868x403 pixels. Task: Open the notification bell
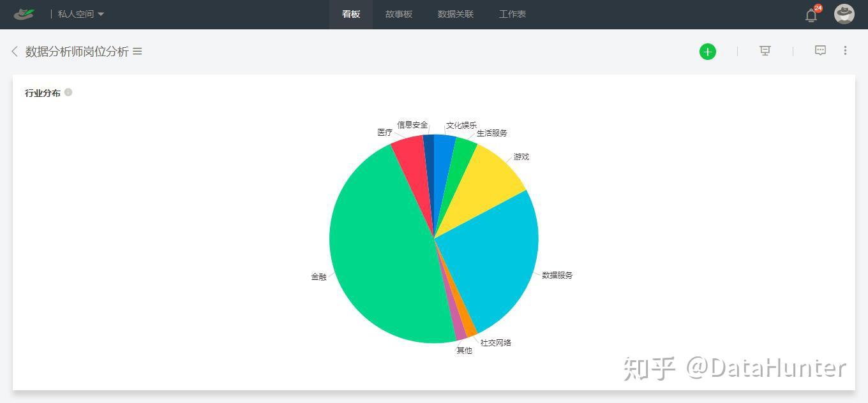(x=811, y=15)
